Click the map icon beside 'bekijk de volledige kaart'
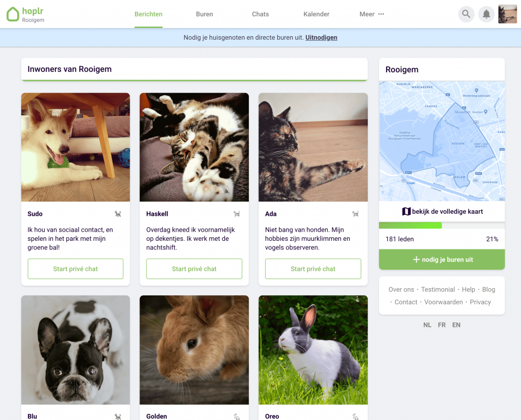The height and width of the screenshot is (420, 521). (x=406, y=211)
